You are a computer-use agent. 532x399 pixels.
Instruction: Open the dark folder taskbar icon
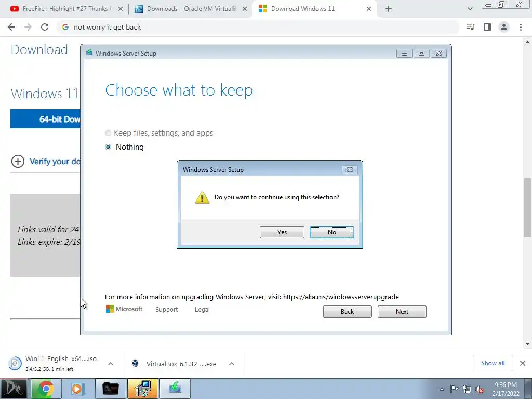coord(111,389)
